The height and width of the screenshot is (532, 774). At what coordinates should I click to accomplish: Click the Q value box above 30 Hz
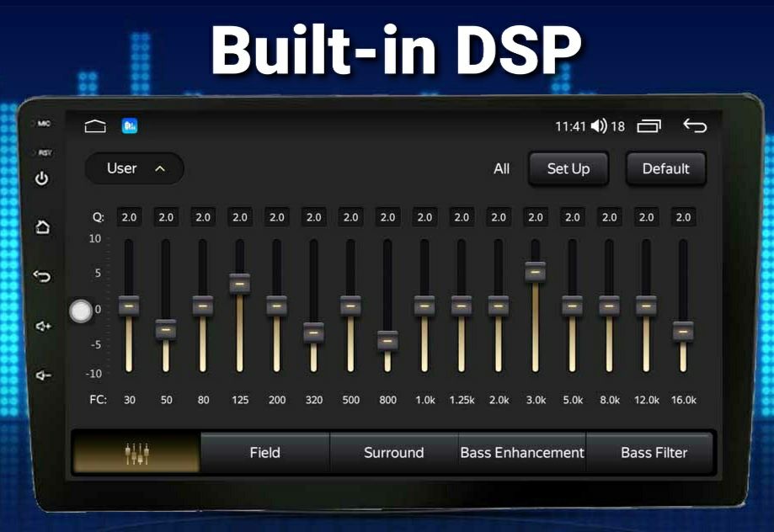pos(130,217)
